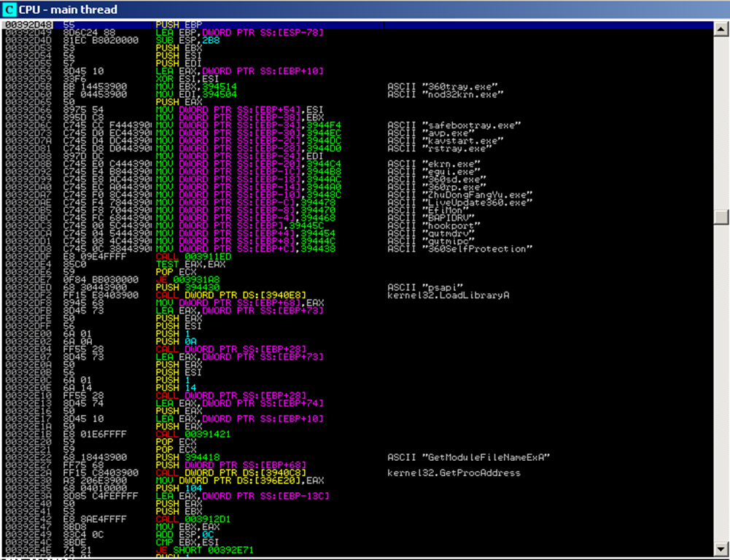
Task: Click the scrollbar up arrow
Action: pos(722,28)
